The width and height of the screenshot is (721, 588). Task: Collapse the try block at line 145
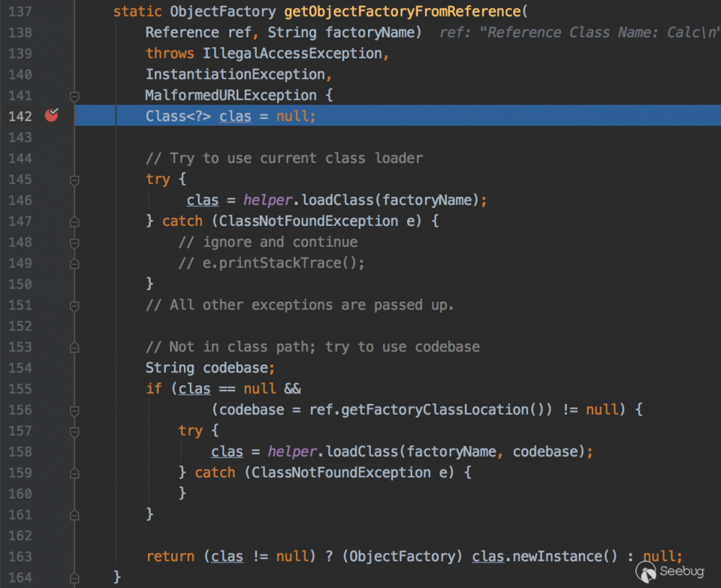[74, 179]
